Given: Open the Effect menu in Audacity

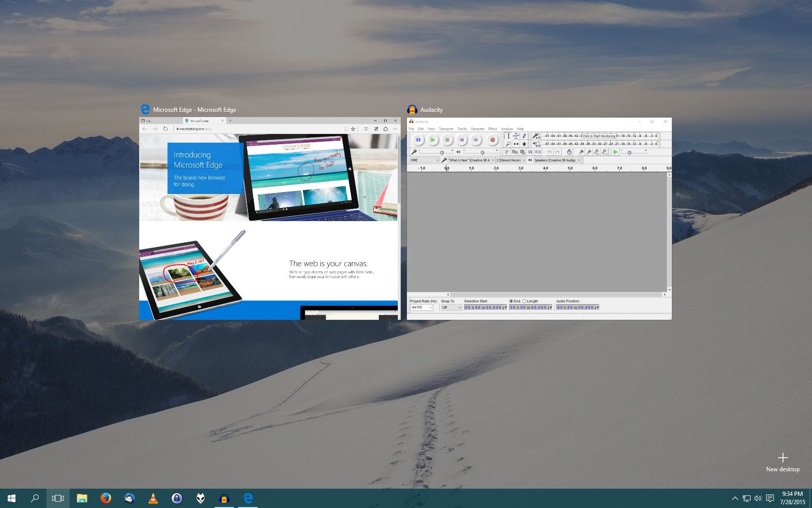Looking at the screenshot, I should 493,129.
